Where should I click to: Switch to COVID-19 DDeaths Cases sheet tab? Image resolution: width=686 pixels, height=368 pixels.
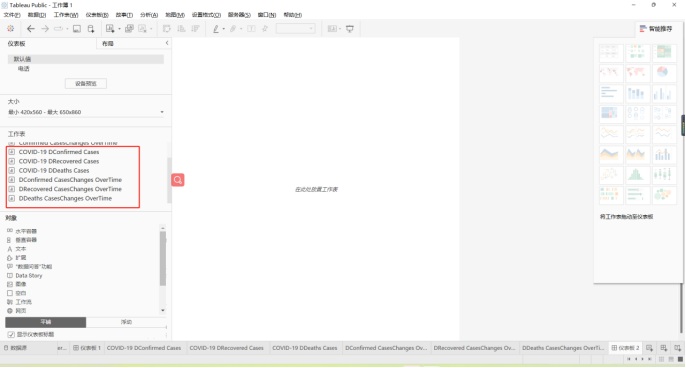(305, 348)
